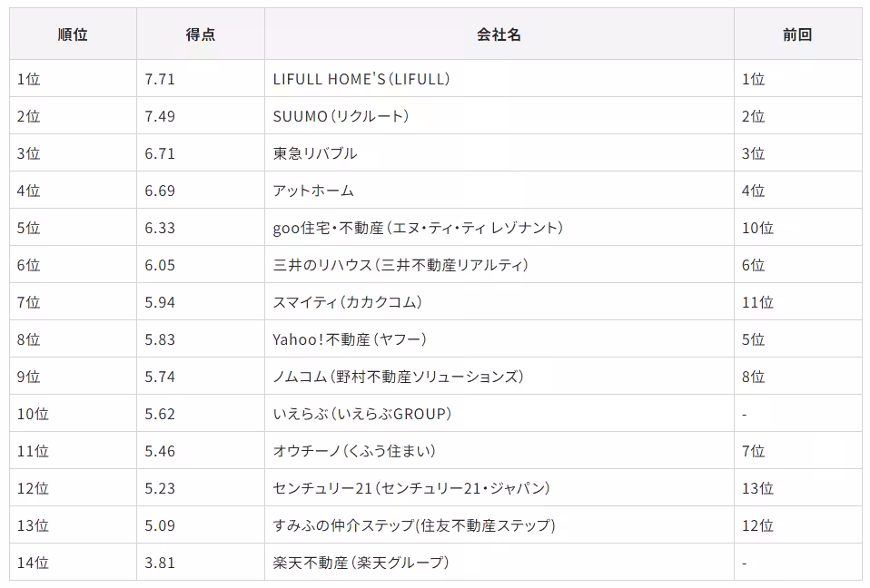Select the 3.81 score cell

pyautogui.click(x=160, y=563)
